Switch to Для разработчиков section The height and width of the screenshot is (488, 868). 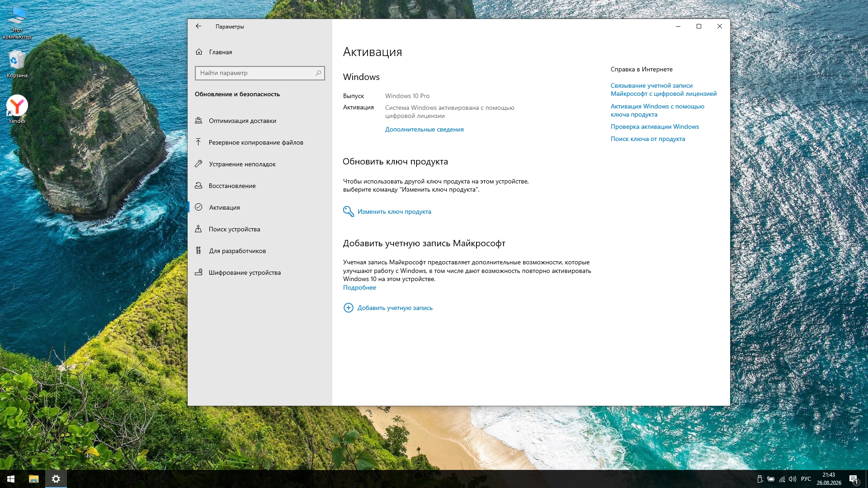click(x=259, y=251)
